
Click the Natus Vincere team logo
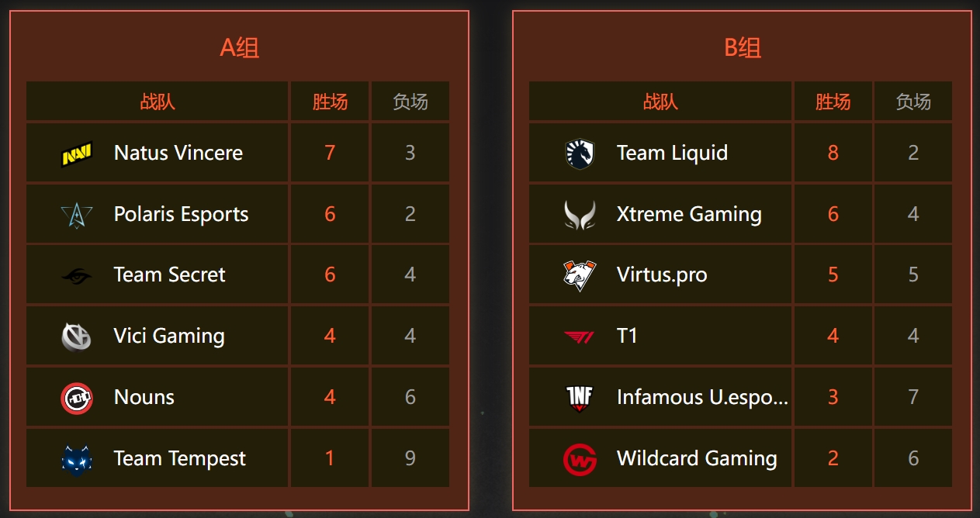point(77,154)
